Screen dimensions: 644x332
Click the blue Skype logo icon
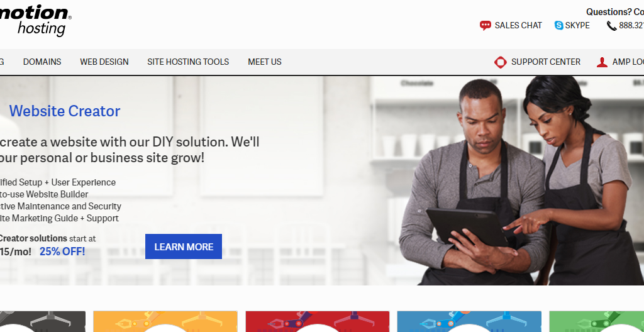pos(558,26)
